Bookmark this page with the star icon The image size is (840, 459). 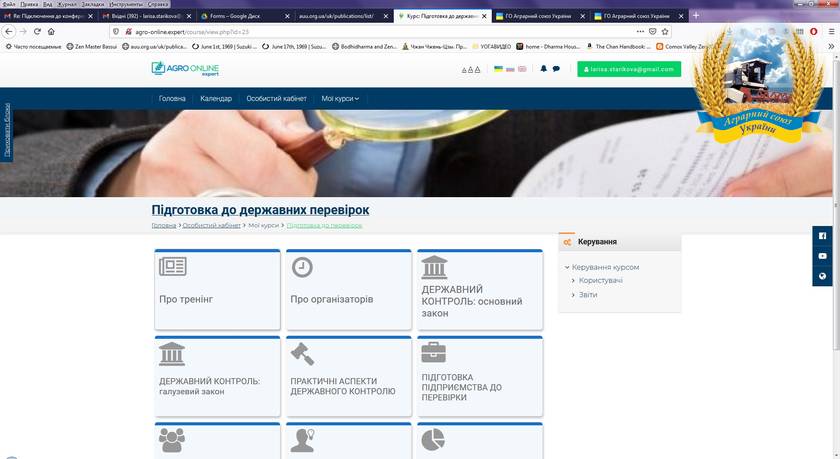click(x=665, y=32)
